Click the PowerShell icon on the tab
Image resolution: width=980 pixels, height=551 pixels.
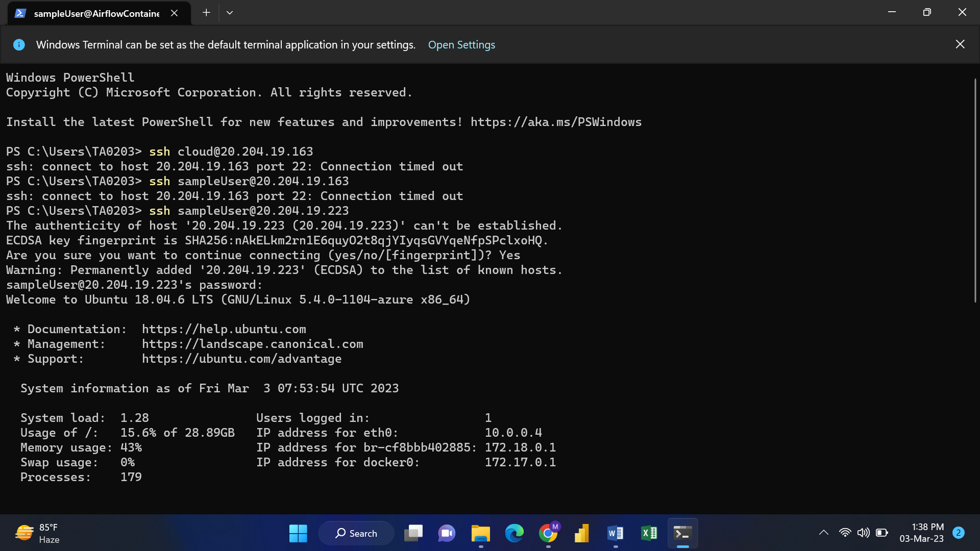20,13
